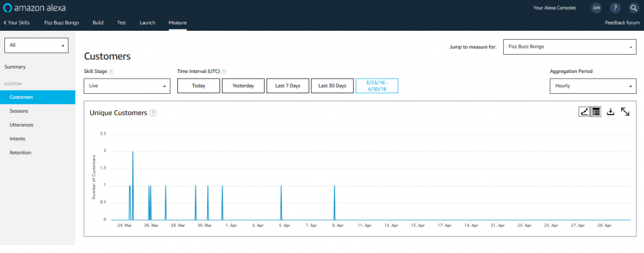Screen dimensions: 644x253
Task: Expand the chart to full screen
Action: pos(625,111)
